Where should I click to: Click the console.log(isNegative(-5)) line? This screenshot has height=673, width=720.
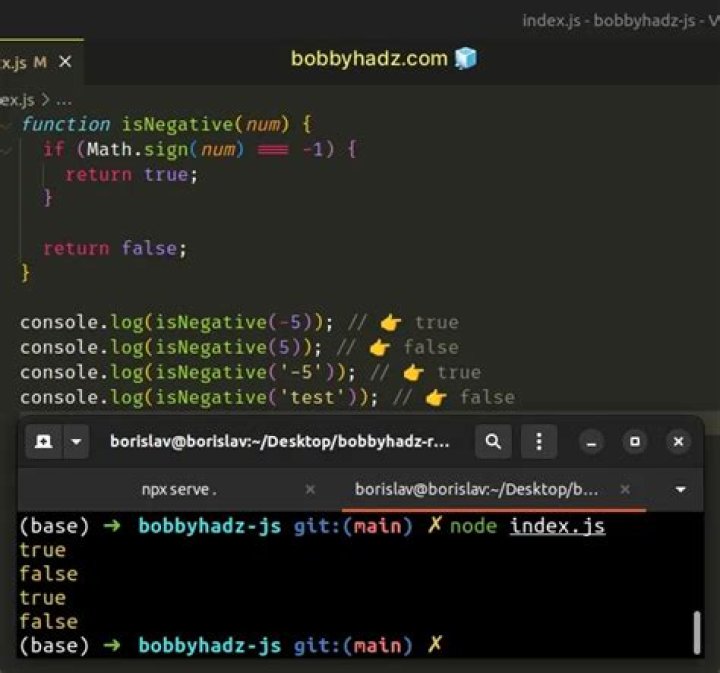click(x=239, y=322)
